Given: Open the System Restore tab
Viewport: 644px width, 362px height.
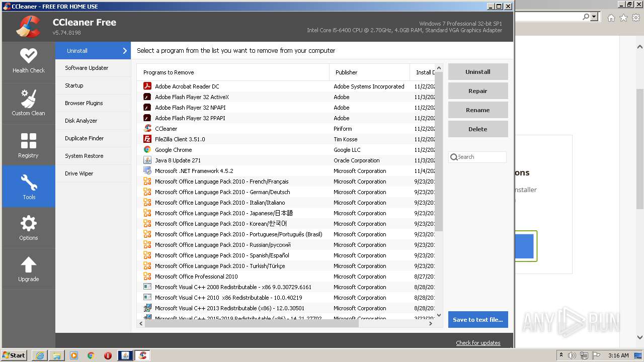Looking at the screenshot, I should point(93,156).
